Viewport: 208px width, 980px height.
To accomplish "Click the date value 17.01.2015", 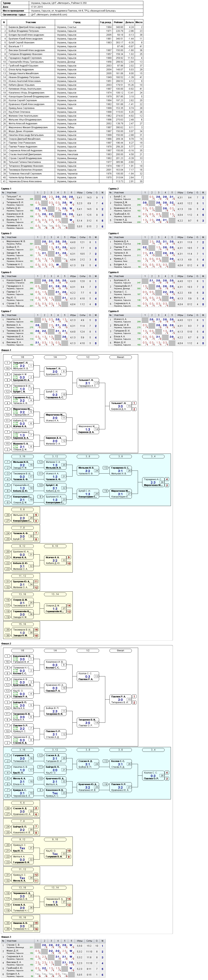I will (x=36, y=7).
